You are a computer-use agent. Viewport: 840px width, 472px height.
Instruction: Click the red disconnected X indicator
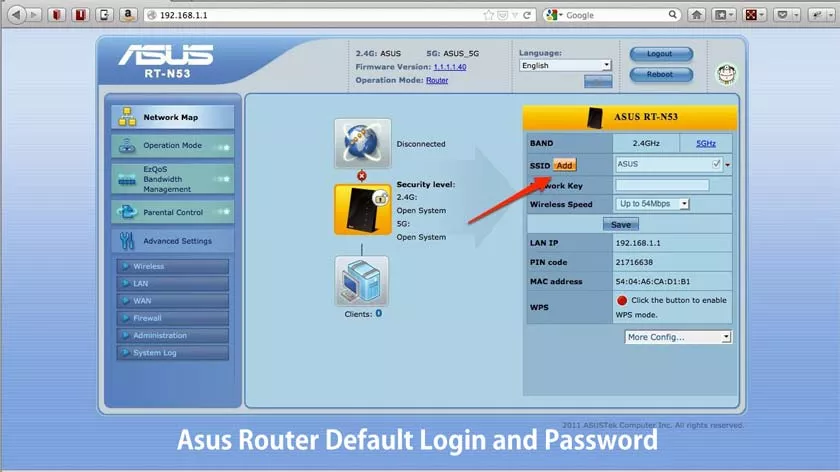click(362, 176)
